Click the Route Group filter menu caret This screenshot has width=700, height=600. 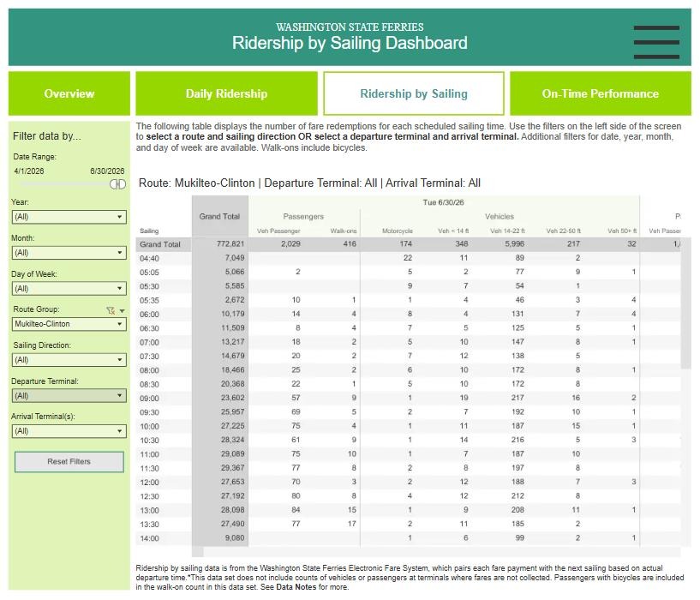click(122, 310)
